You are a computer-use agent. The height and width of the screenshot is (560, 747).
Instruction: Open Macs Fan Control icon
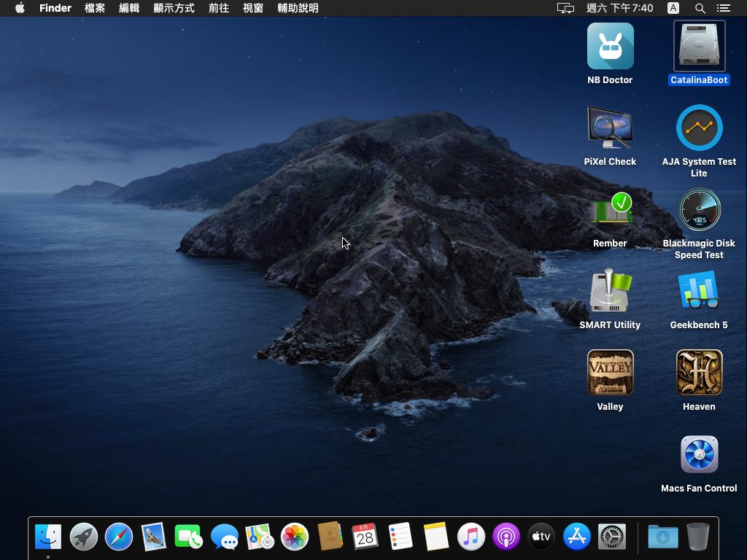coord(699,455)
